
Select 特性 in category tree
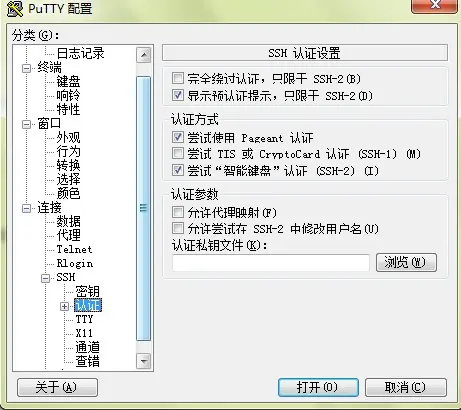click(68, 110)
